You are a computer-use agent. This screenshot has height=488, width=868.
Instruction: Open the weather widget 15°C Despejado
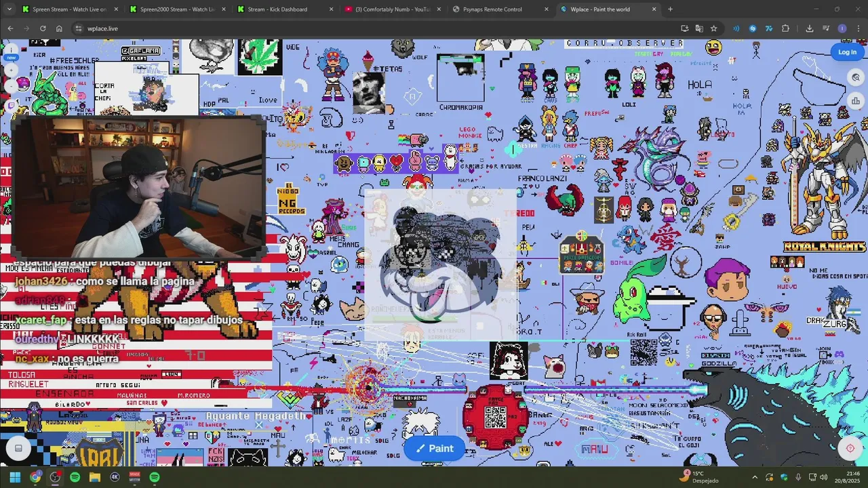coord(700,477)
